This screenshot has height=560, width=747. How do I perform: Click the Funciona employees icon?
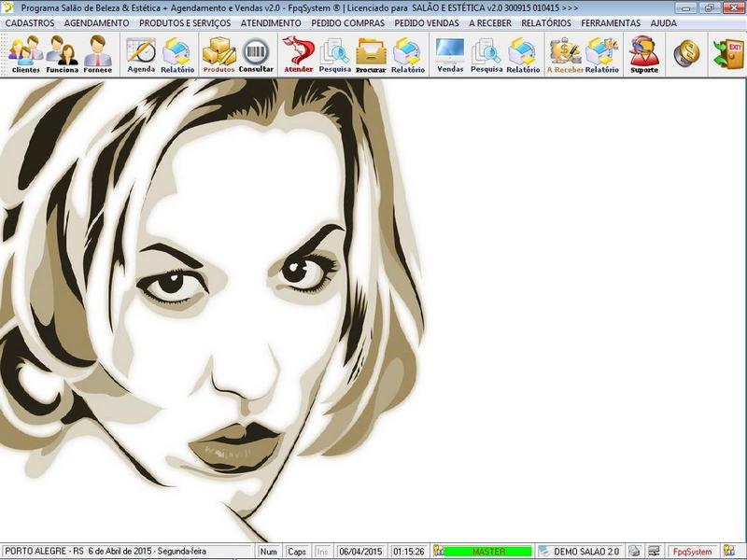63,54
